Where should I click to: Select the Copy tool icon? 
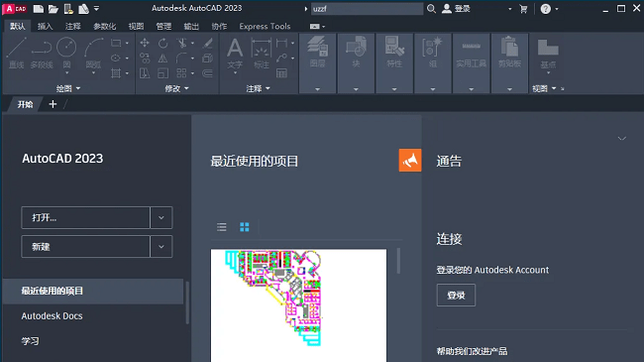(145, 58)
